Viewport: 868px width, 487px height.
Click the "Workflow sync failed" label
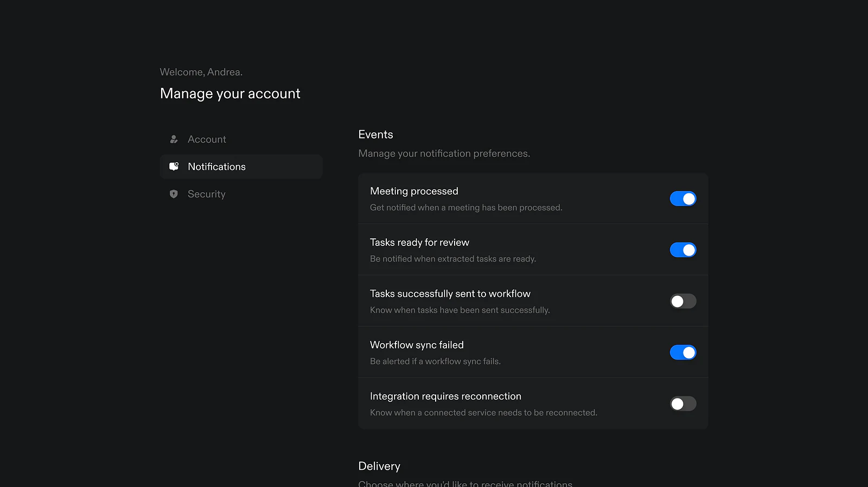pyautogui.click(x=417, y=345)
